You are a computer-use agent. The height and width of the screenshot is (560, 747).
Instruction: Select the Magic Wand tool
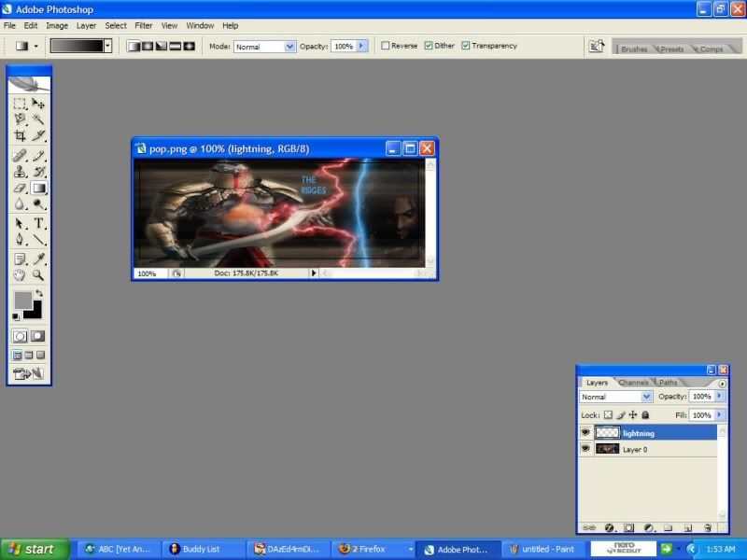(x=38, y=119)
